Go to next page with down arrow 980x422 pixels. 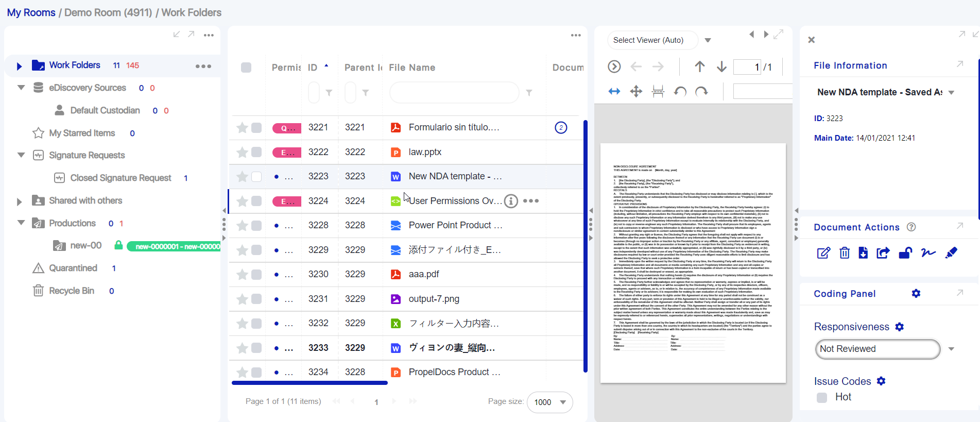[x=721, y=66]
